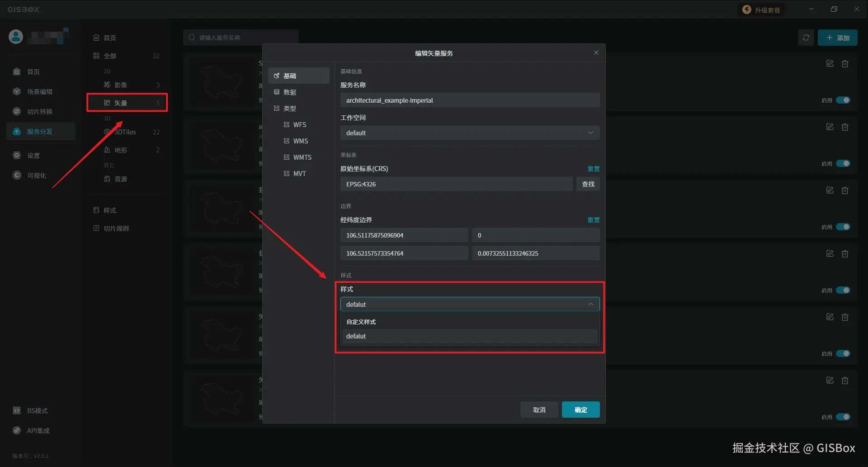Click the 0.00732551133246325 boundary field
Viewport: 868px width, 467px height.
pos(536,253)
